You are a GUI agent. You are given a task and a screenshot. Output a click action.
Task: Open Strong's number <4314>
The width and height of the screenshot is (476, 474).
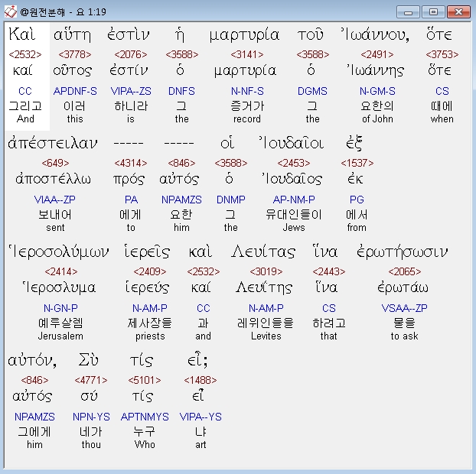(x=131, y=163)
